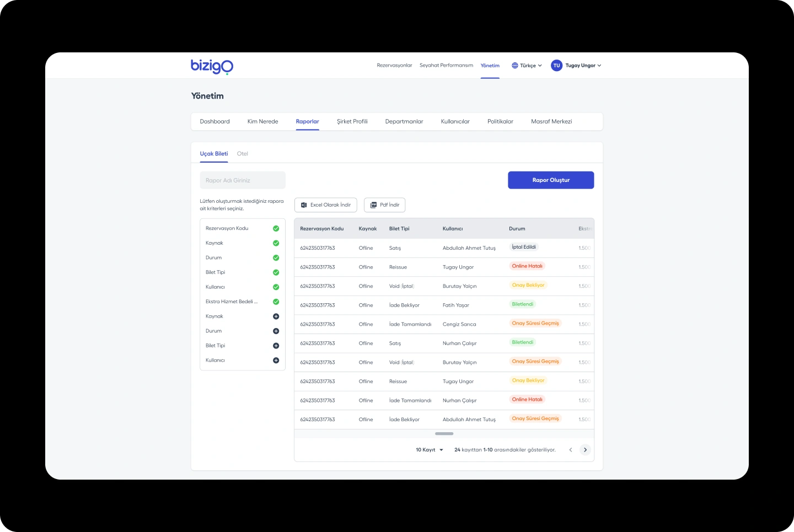
Task: Open the Departmanlar tab
Action: coord(404,121)
